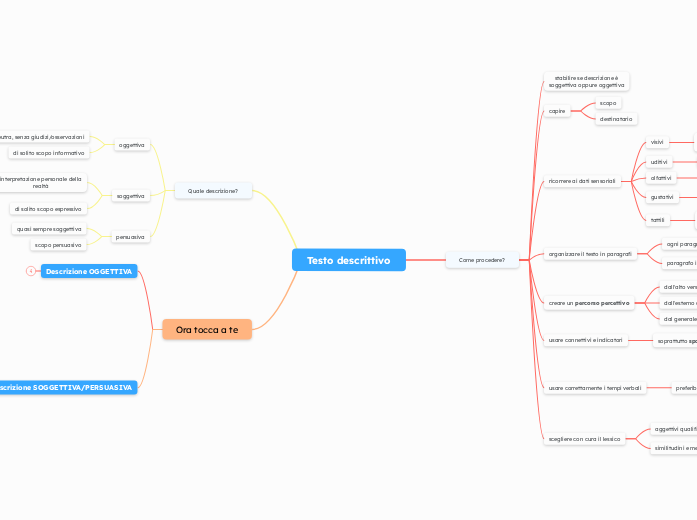
Task: Click the scegliere con cura il lessico node
Action: [x=585, y=439]
